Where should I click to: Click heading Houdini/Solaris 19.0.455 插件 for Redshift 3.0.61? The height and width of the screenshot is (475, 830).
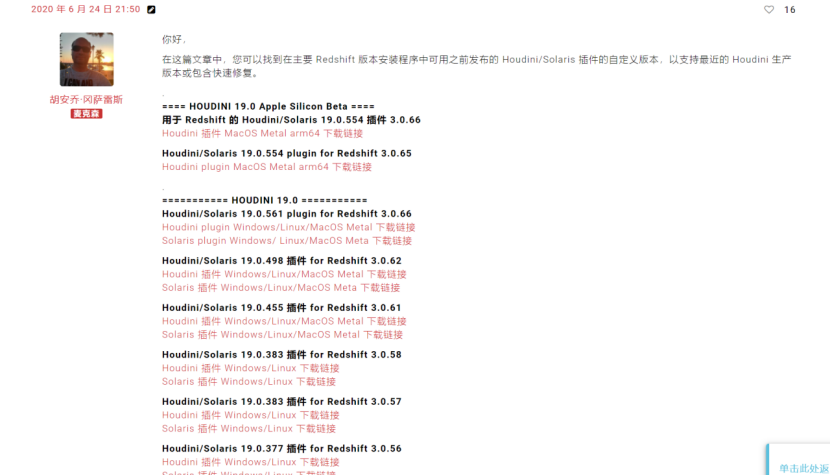[x=282, y=308]
